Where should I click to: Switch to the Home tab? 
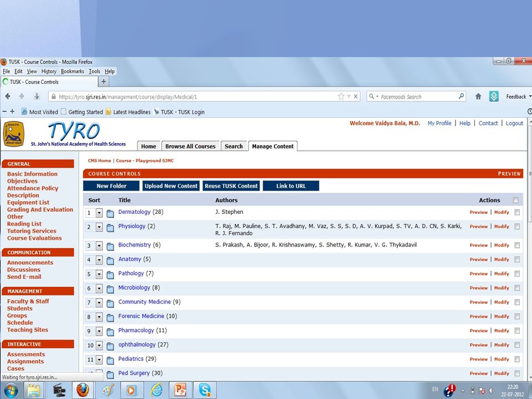point(149,146)
